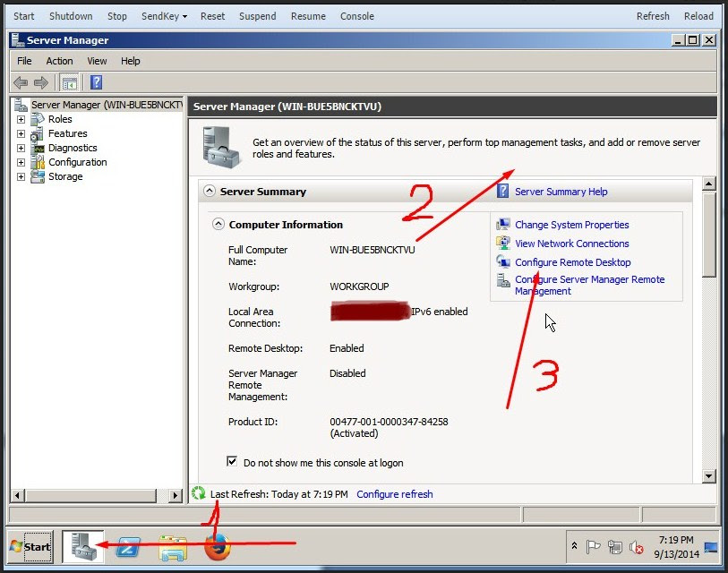The height and width of the screenshot is (573, 728).
Task: Launch Firefox from the taskbar
Action: pos(218,547)
